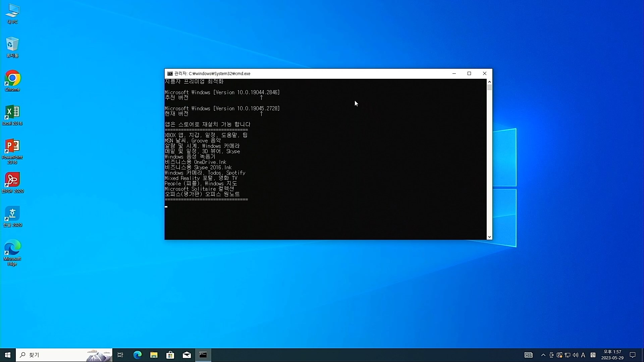Open the Action Center notifications icon
The image size is (644, 362).
(x=633, y=355)
